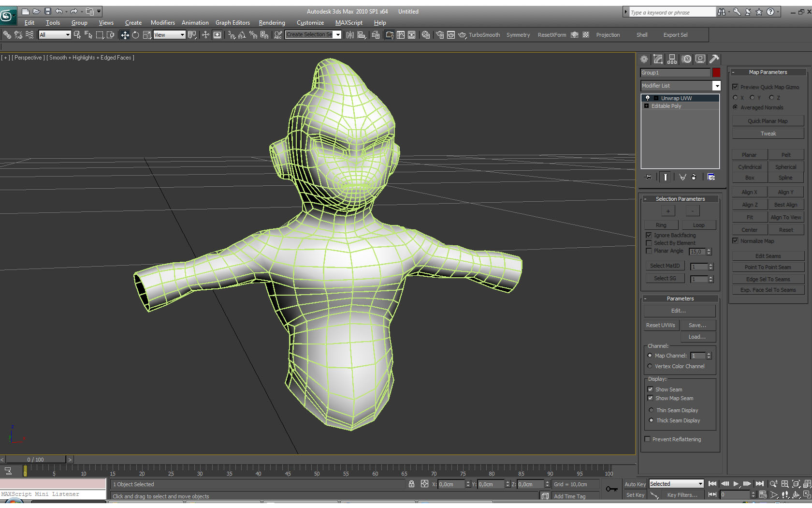Screen dimensions: 812x508
Task: Open the Modifier List dropdown
Action: 717,86
